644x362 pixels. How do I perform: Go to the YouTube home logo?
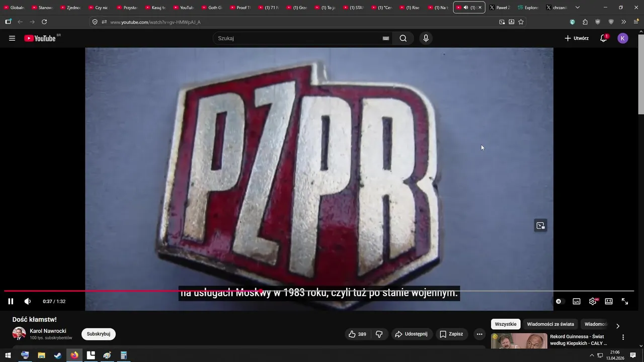[x=40, y=38]
